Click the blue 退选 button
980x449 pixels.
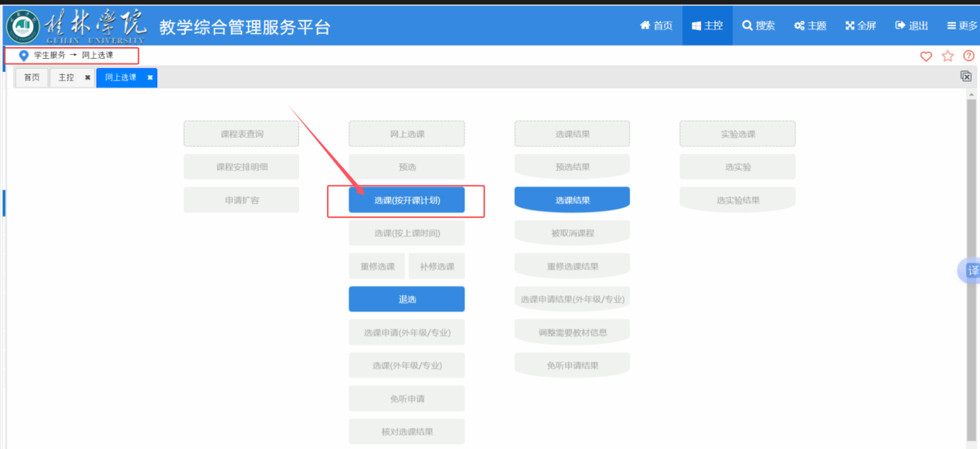(407, 299)
